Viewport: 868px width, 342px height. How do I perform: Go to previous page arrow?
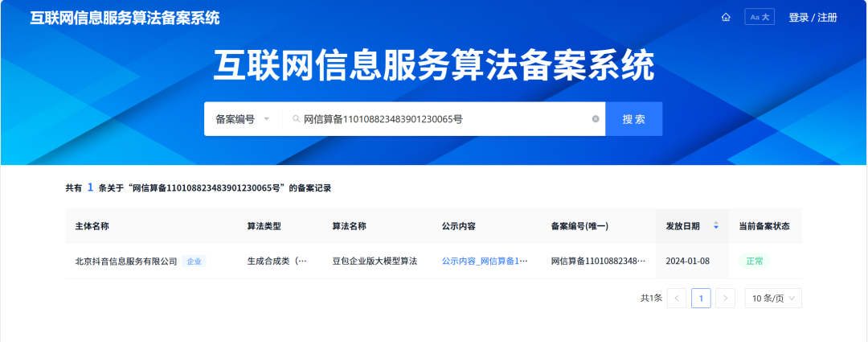click(677, 299)
